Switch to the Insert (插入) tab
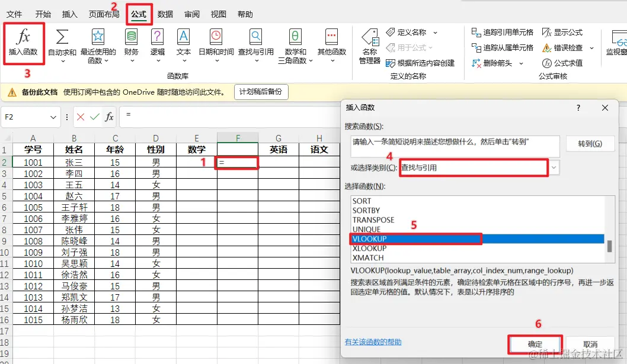 (x=69, y=14)
